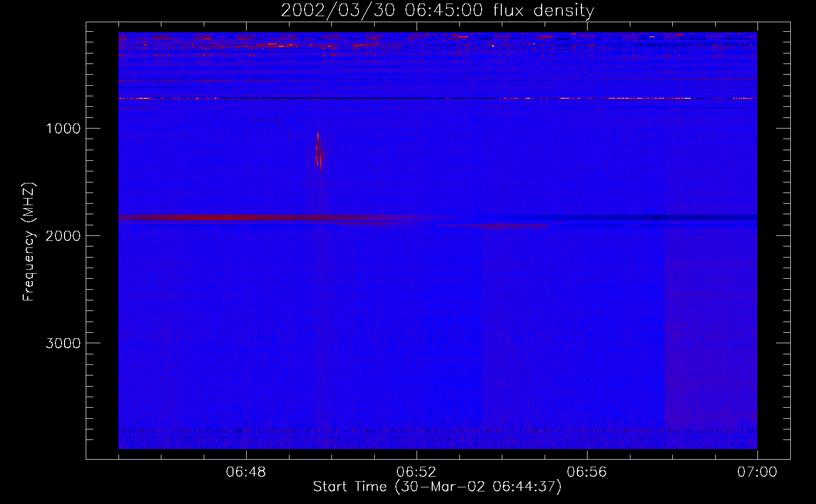Click the 07:00 time tick label
816x504 pixels.
coord(757,472)
